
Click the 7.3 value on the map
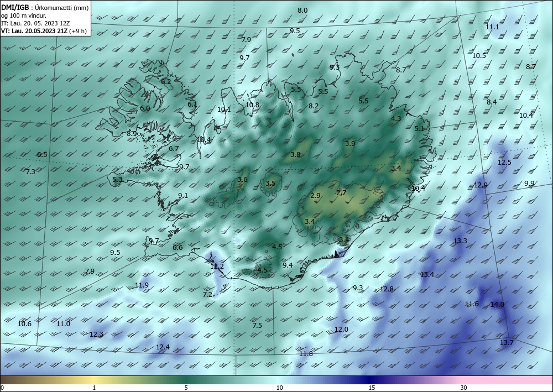click(x=30, y=172)
